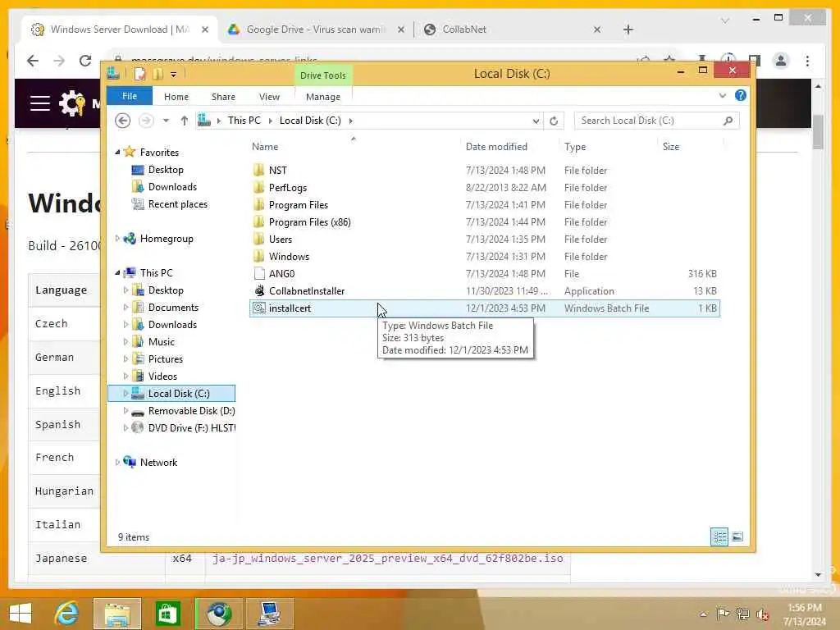Select the ANG0 file icon
Viewport: 840px width, 630px height.
[x=258, y=274]
